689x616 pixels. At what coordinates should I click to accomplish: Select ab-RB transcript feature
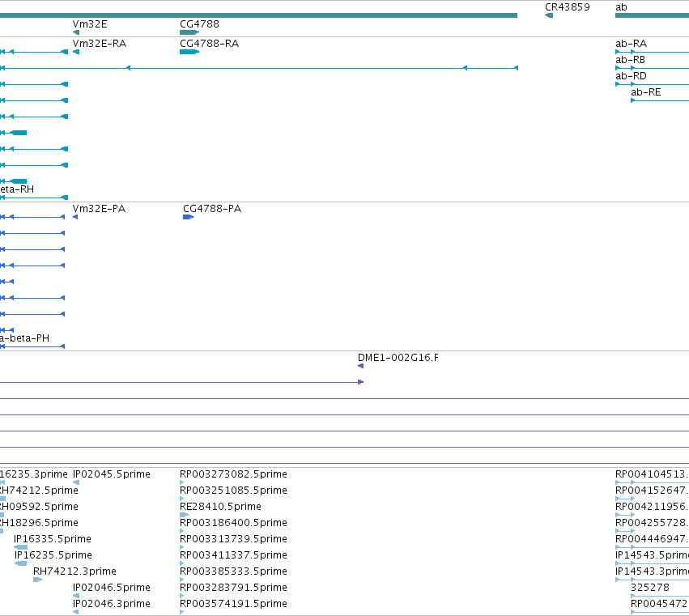point(652,68)
